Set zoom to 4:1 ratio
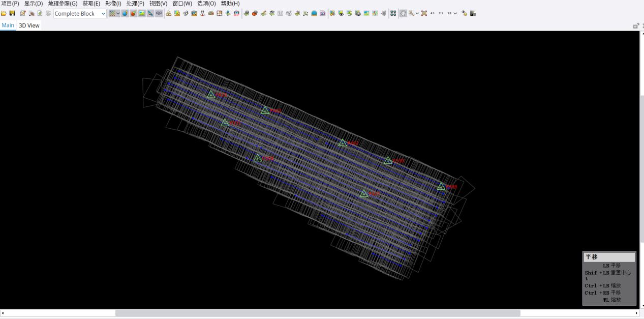Image resolution: width=644 pixels, height=319 pixels. tap(433, 14)
